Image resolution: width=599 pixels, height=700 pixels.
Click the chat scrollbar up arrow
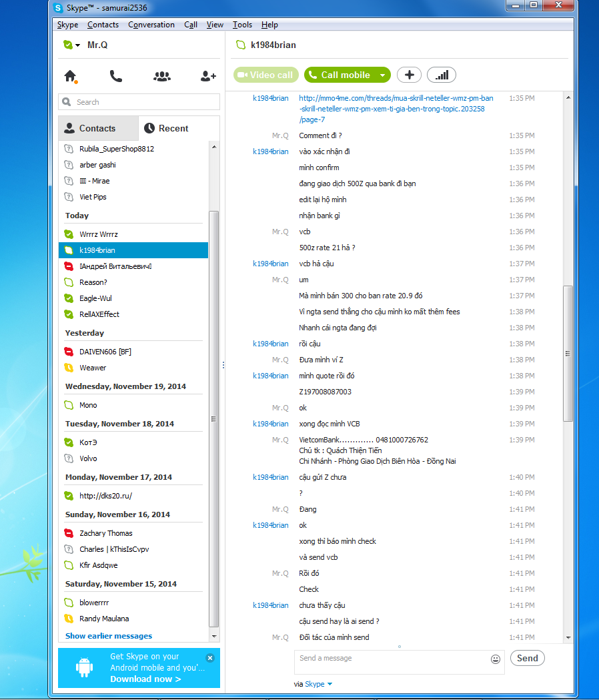click(568, 97)
